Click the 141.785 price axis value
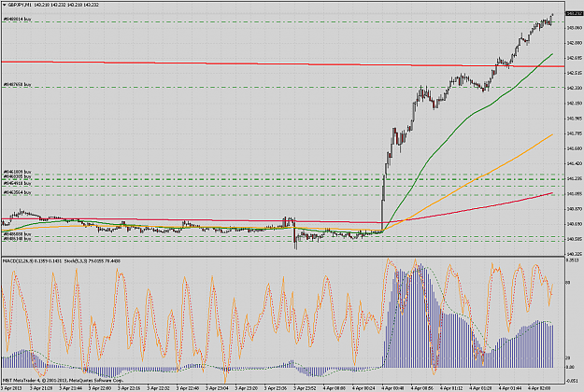The height and width of the screenshot is (392, 584). pos(574,133)
